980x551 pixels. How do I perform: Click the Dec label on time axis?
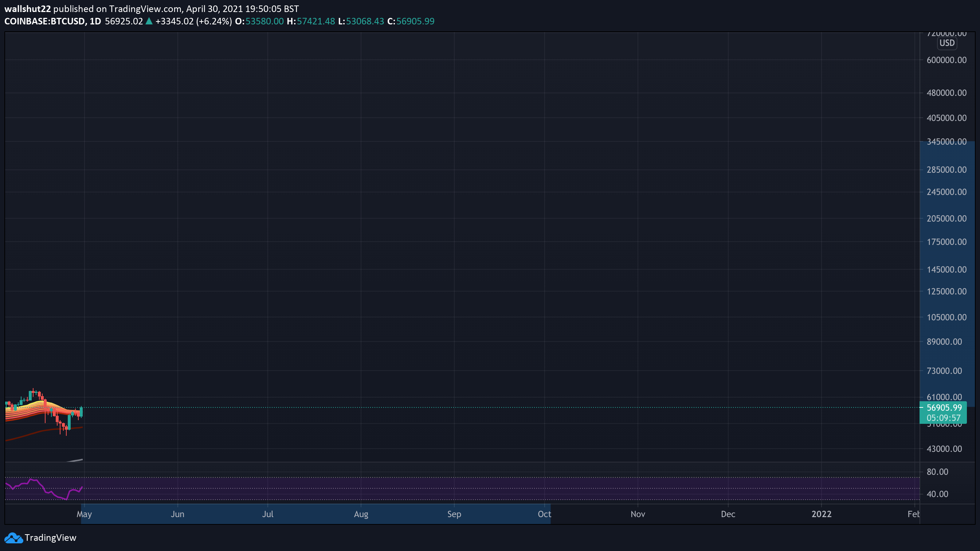(x=728, y=514)
